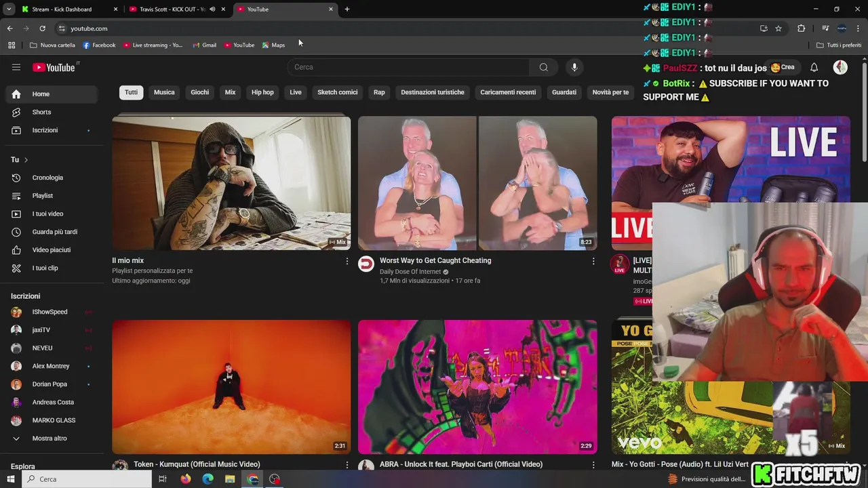The image size is (868, 488).
Task: Open Dorian Popa subscription channel
Action: pos(52,384)
